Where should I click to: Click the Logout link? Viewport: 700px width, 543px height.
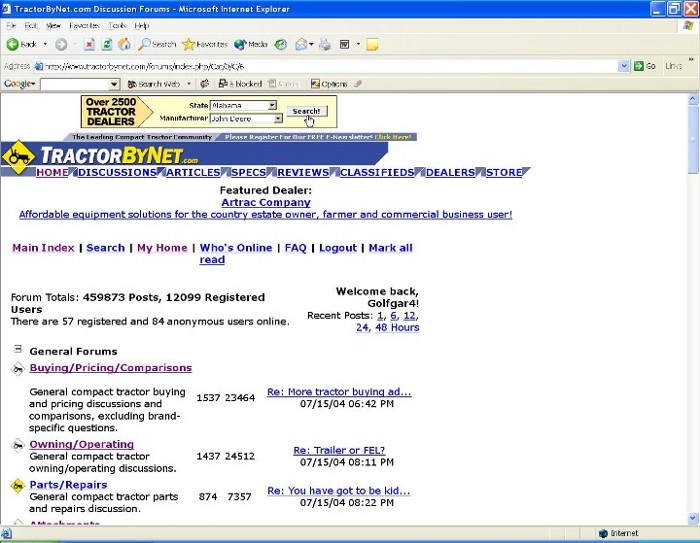[338, 248]
